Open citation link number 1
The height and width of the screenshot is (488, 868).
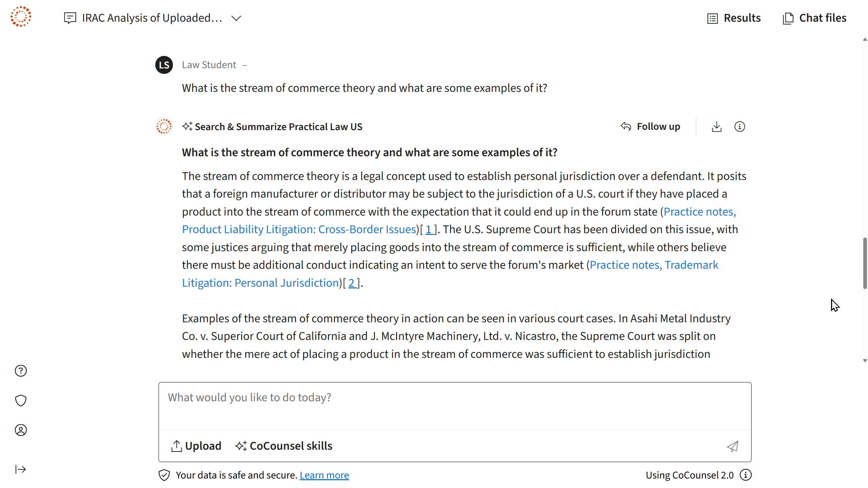click(x=429, y=229)
